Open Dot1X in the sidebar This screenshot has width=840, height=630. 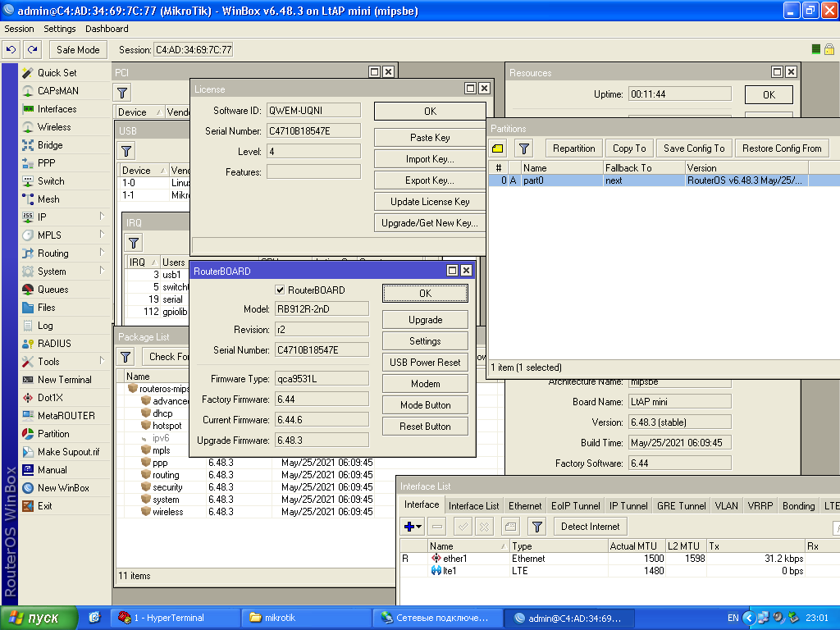click(x=50, y=398)
